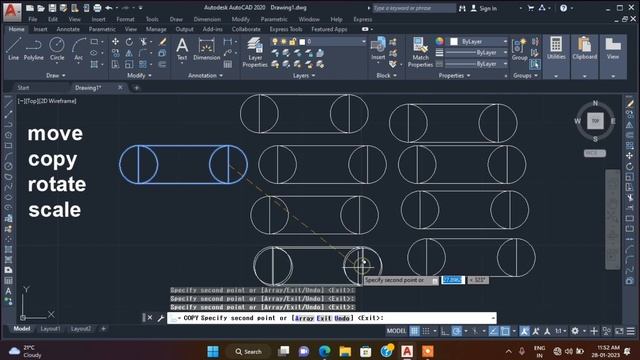Click the Insert block icon
Viewport: 640px width, 360px height.
(x=378, y=48)
